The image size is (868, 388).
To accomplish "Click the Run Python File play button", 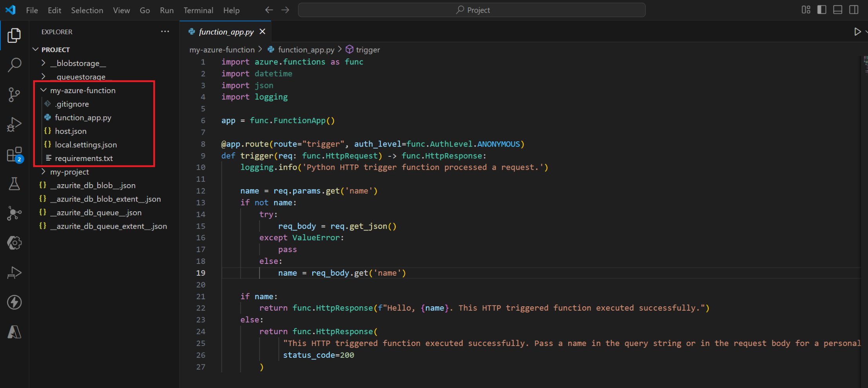I will [x=857, y=32].
